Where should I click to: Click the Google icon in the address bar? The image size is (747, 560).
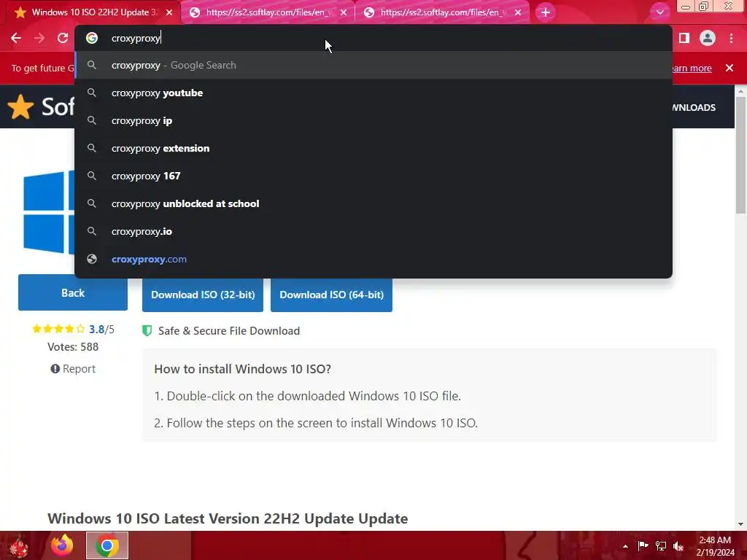point(92,38)
